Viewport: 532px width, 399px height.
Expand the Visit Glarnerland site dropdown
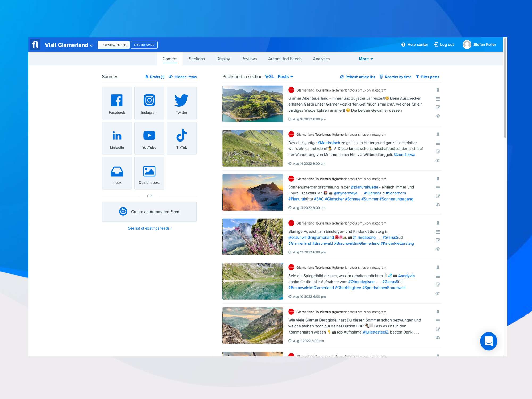click(x=69, y=45)
